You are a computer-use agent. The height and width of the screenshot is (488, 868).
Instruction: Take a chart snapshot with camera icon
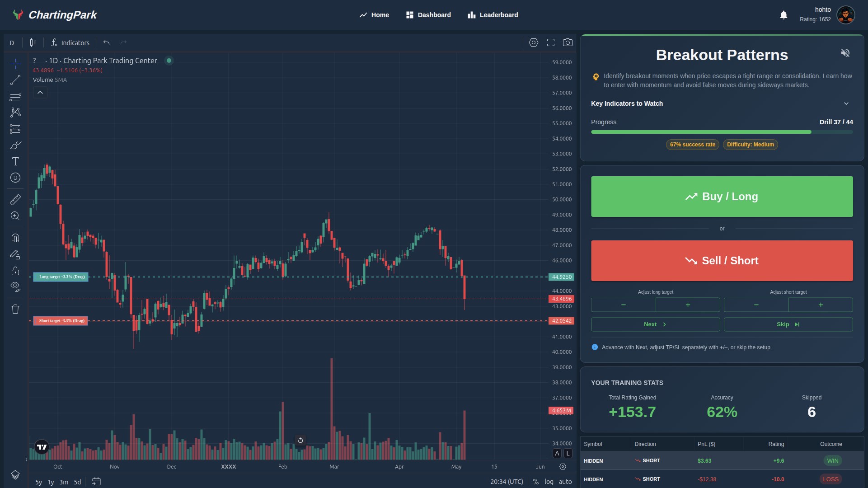[568, 42]
